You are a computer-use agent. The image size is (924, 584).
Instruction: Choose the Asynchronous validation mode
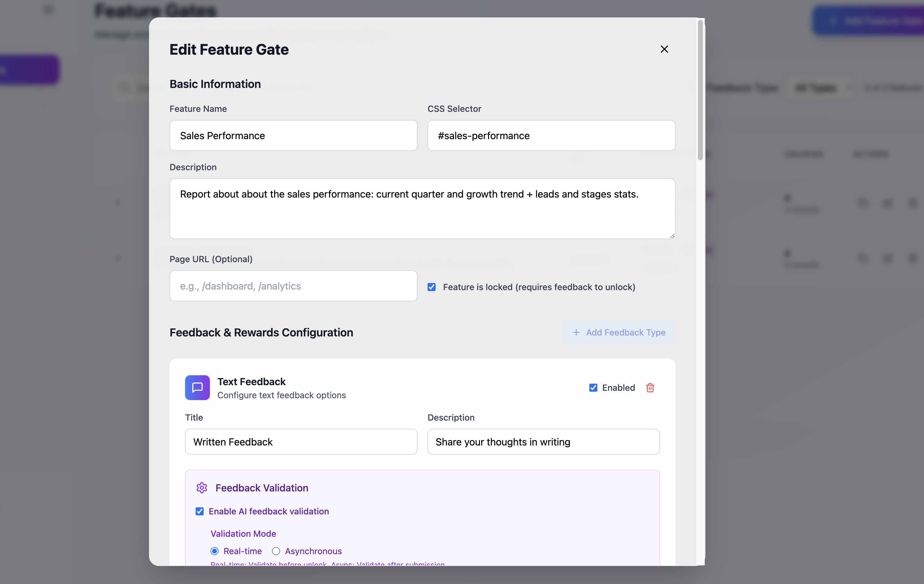[276, 551]
